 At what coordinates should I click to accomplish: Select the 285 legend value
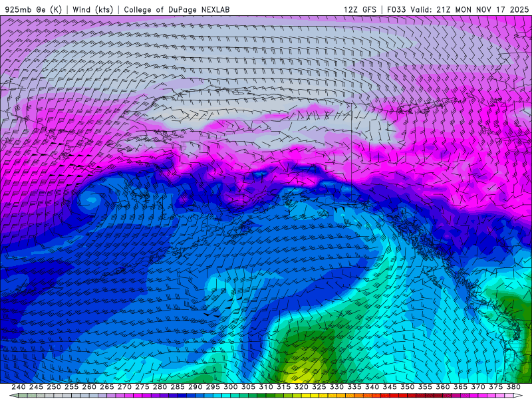click(x=178, y=387)
